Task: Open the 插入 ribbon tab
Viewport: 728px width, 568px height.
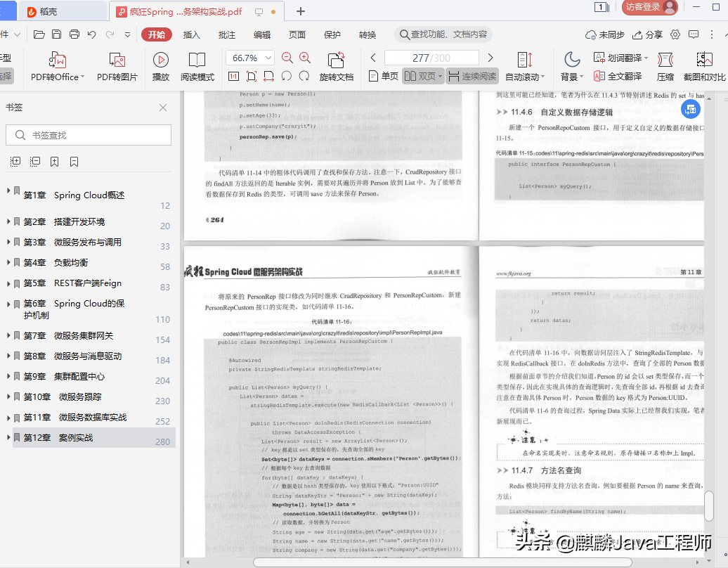Action: (x=191, y=35)
